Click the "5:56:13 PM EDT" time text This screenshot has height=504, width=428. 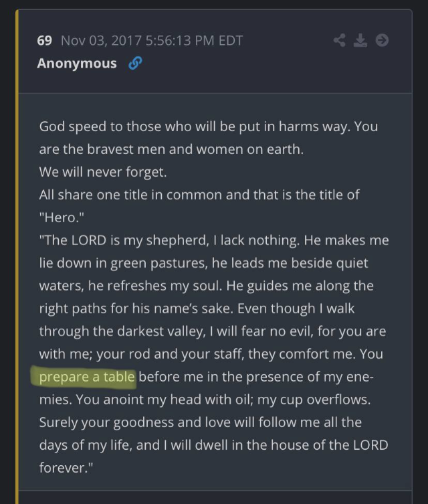(194, 41)
